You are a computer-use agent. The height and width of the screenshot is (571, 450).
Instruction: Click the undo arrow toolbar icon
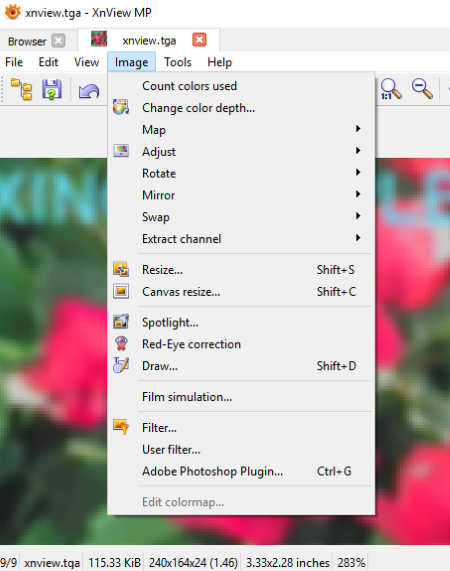(89, 91)
